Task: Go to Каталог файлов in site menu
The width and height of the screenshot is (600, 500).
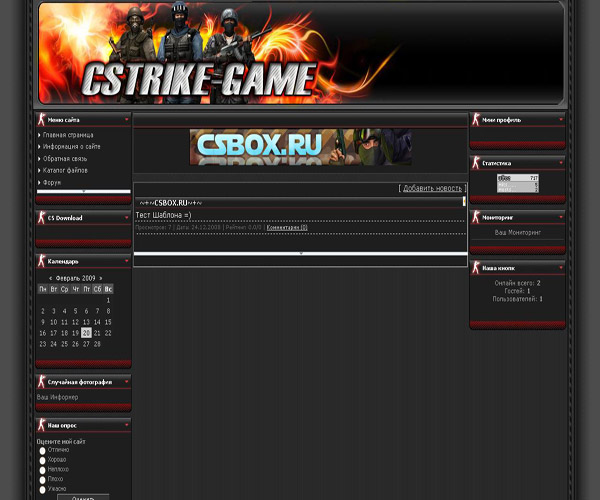Action: coord(66,171)
